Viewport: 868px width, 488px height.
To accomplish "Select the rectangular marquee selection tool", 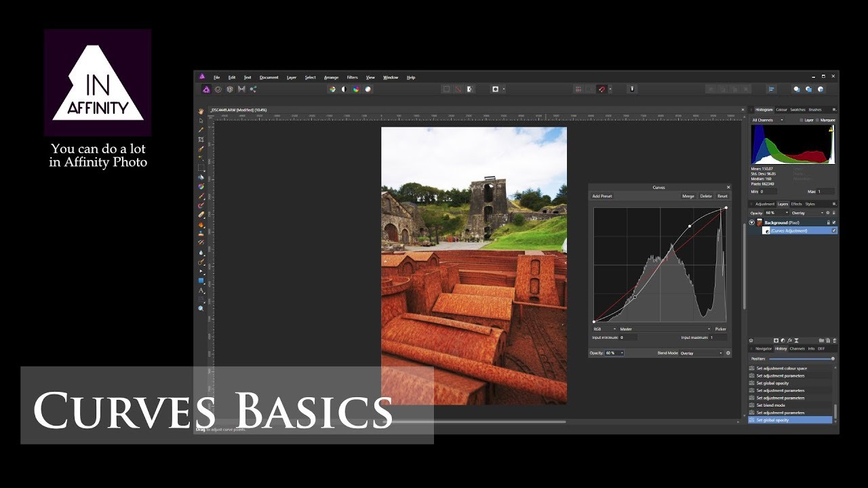I will tap(201, 167).
